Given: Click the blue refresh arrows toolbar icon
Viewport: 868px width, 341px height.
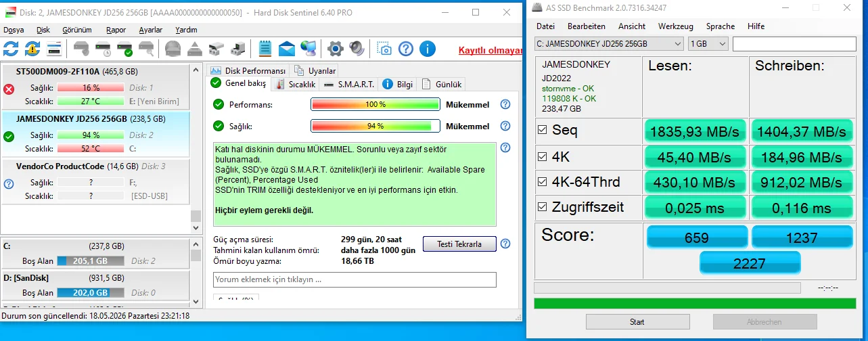Looking at the screenshot, I should click(x=11, y=49).
